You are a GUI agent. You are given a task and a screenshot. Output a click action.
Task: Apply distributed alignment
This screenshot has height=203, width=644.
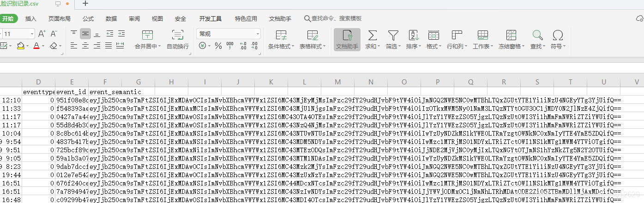[120, 46]
